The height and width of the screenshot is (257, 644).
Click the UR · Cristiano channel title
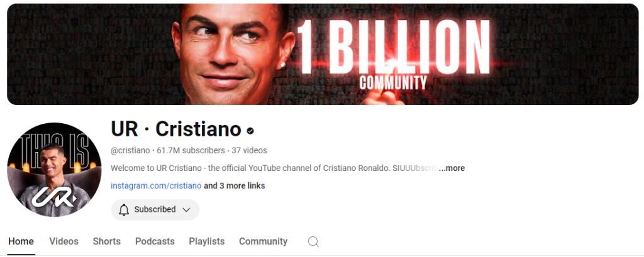pos(176,129)
